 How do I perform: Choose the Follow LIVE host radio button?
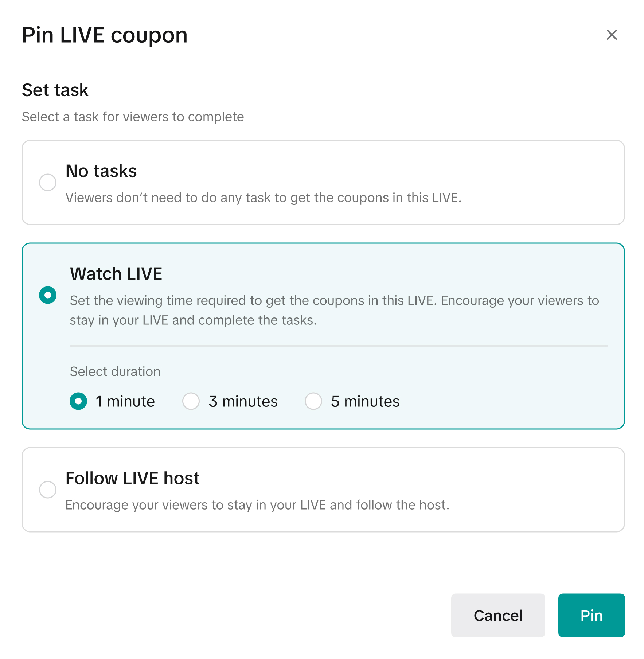coord(48,489)
